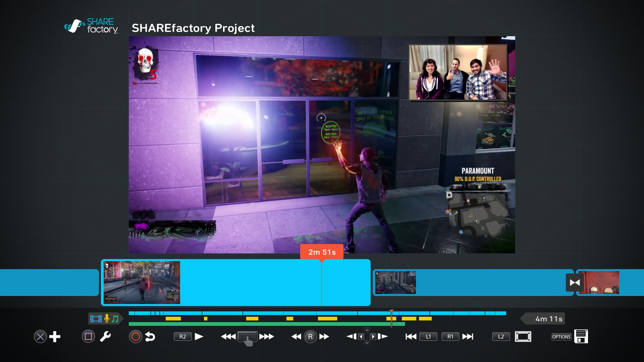Viewport: 644px width, 362px height.
Task: Click the fast rewind triple arrow
Action: pos(228,337)
